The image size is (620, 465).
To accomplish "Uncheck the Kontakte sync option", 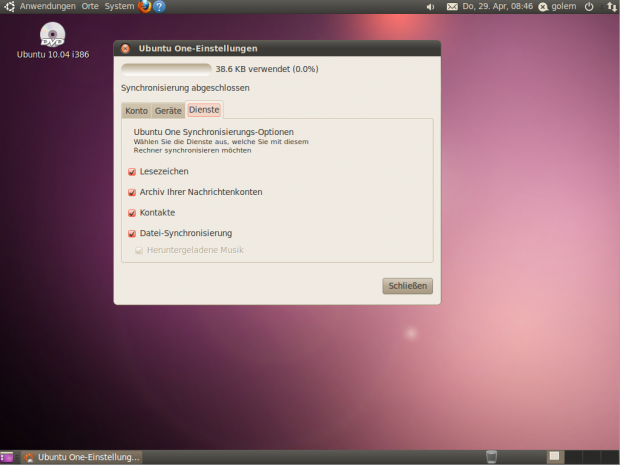I will 132,213.
